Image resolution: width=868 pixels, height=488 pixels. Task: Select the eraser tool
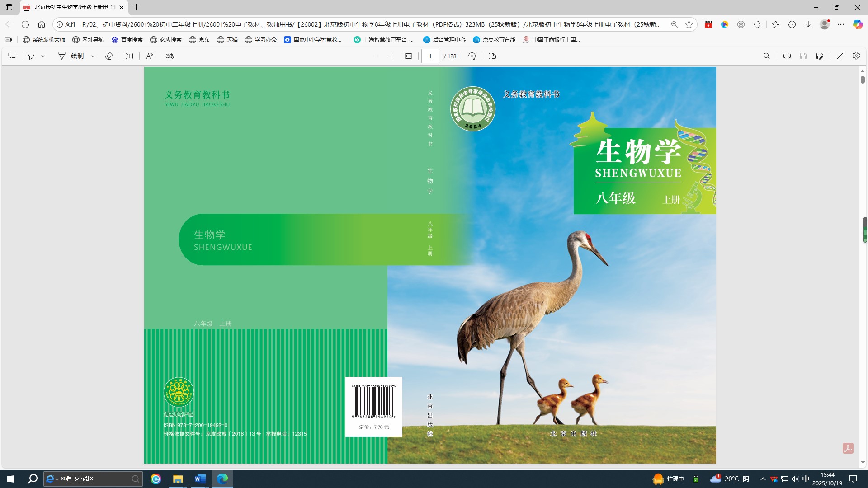coord(109,56)
